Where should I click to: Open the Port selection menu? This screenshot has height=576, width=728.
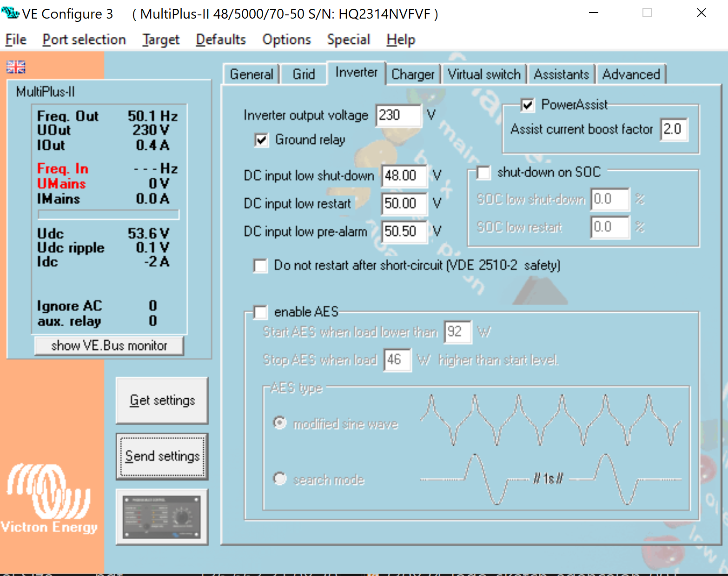pos(84,40)
